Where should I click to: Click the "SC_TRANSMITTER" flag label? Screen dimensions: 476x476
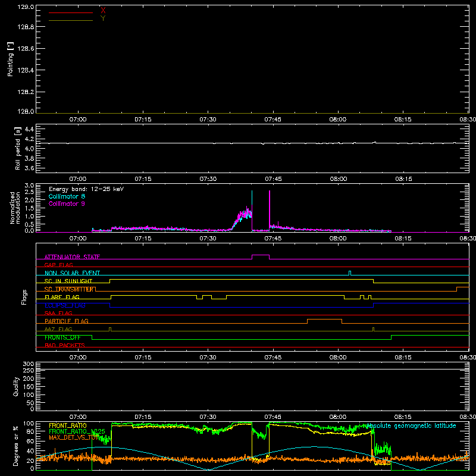click(69, 289)
